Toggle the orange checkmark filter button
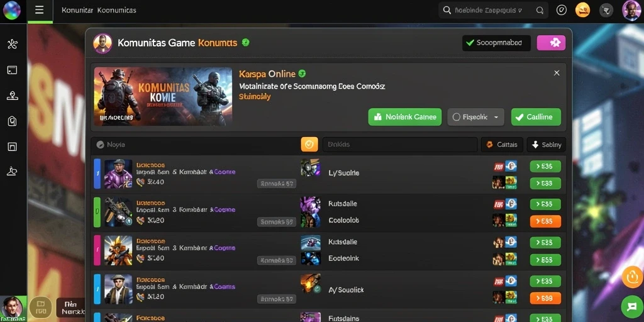644x322 pixels. coord(309,145)
